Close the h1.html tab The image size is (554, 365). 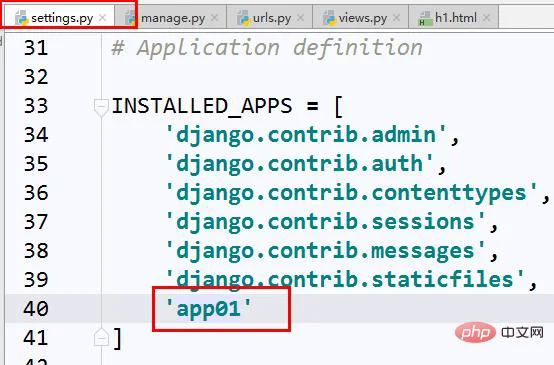coord(486,17)
